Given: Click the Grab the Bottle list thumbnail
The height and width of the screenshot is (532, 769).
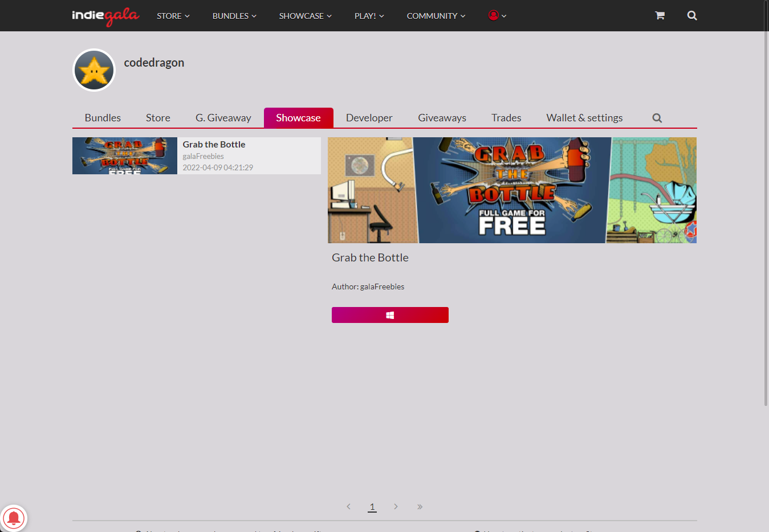Looking at the screenshot, I should click(125, 155).
